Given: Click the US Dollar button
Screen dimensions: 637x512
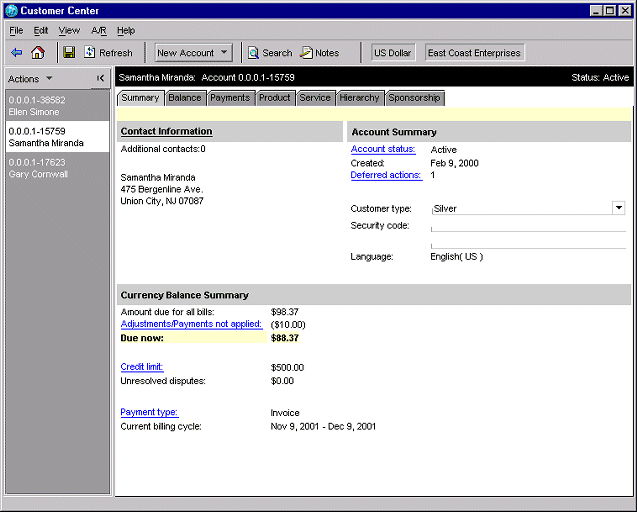Looking at the screenshot, I should (x=393, y=53).
